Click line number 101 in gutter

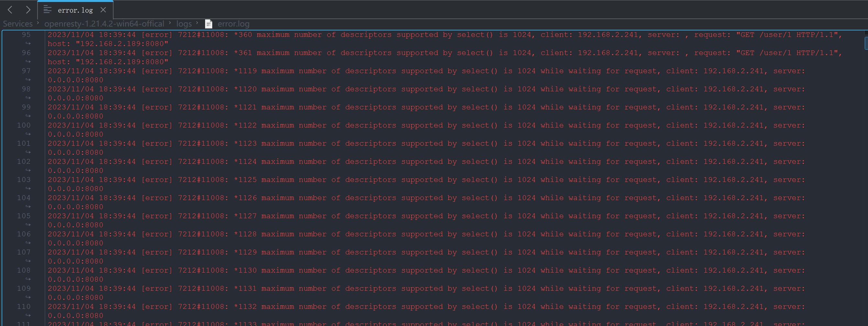(24, 144)
